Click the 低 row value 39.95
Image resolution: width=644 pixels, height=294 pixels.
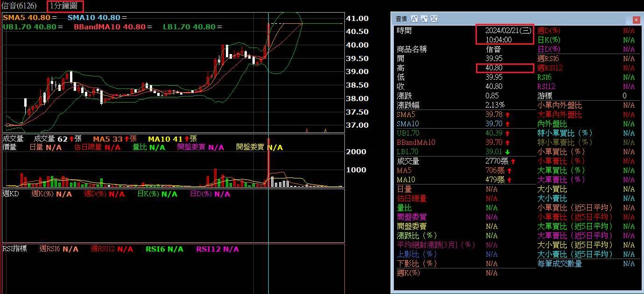click(x=494, y=77)
